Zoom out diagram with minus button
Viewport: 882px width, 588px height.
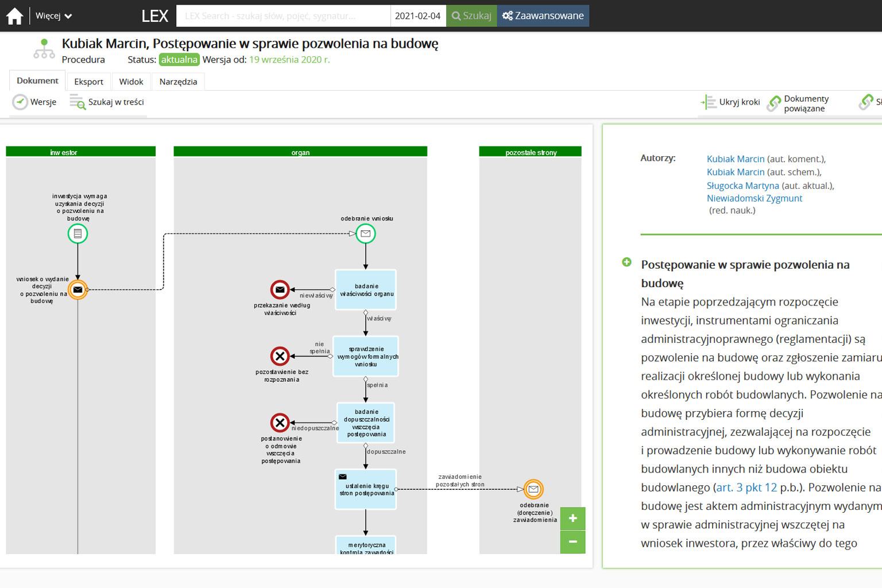click(572, 541)
